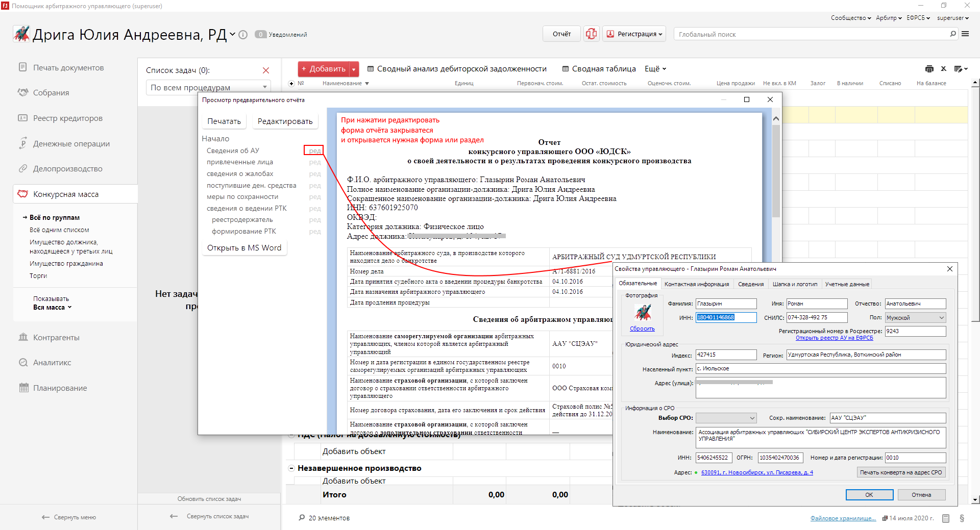Click the Открыть в MS Word button
The image size is (980, 530).
tap(244, 248)
